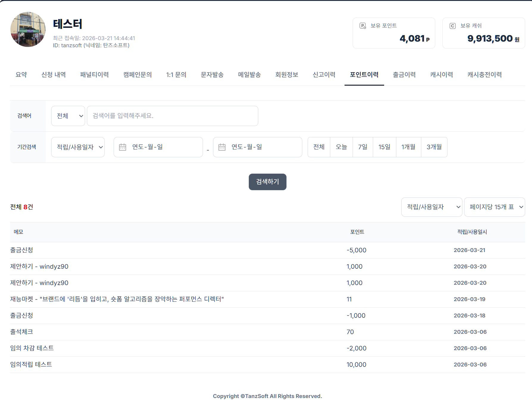The height and width of the screenshot is (409, 532).
Task: Select the 1개월 period filter button
Action: 409,147
